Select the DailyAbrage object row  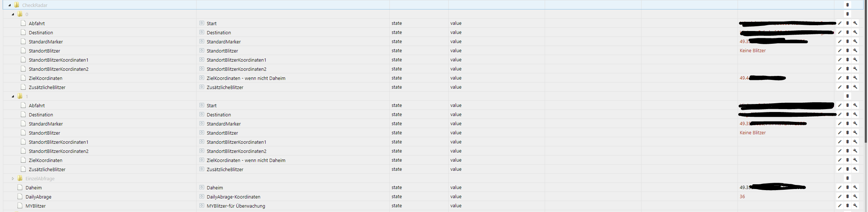[x=434, y=196]
